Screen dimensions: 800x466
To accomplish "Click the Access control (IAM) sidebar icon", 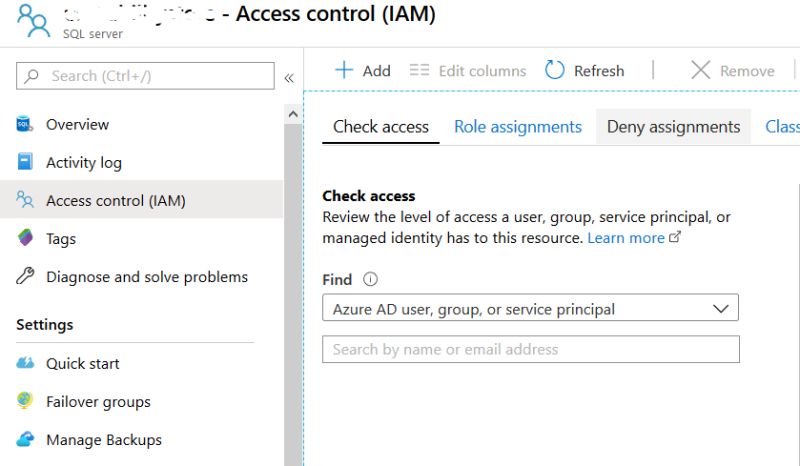I will pos(24,200).
